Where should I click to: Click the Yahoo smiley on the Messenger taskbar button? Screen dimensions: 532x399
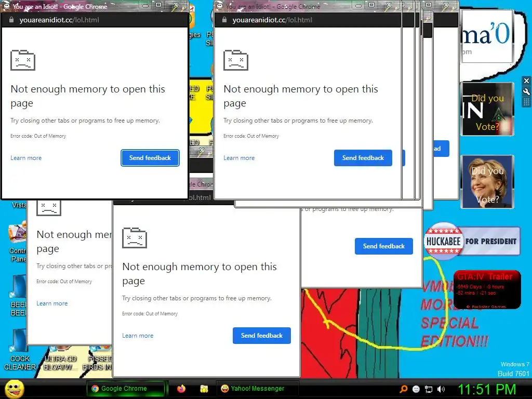(224, 389)
